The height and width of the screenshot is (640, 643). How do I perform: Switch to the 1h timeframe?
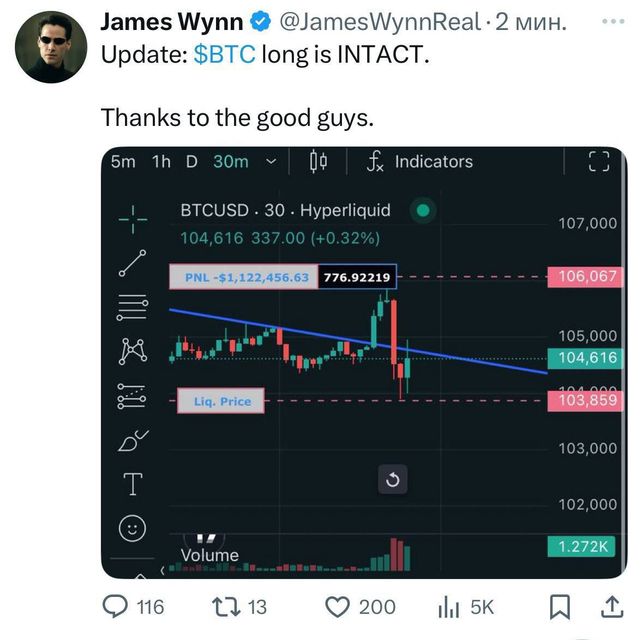161,162
